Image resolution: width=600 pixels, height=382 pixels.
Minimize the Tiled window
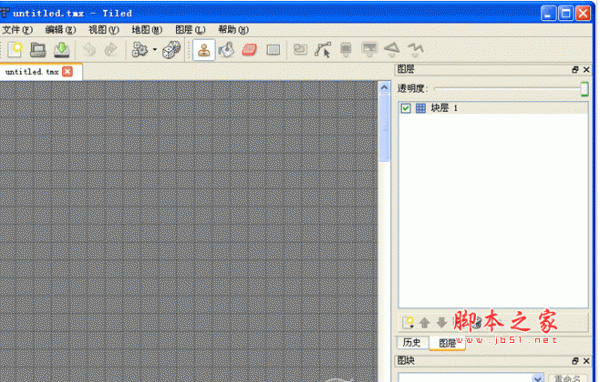[548, 13]
